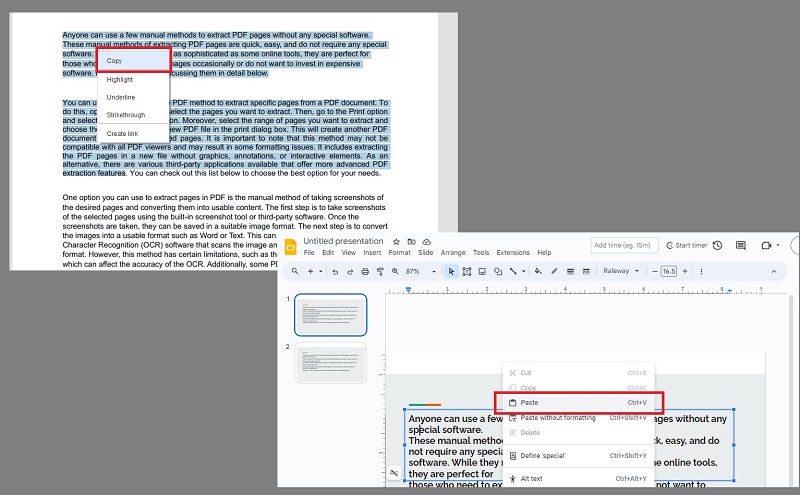The height and width of the screenshot is (495, 800).
Task: Open the View menu
Action: tap(349, 253)
